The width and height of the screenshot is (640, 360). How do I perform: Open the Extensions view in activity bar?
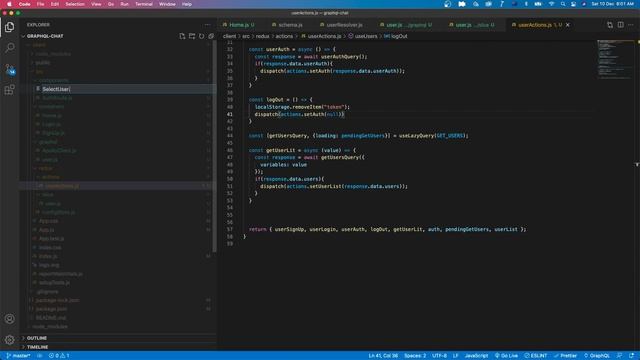click(x=9, y=90)
